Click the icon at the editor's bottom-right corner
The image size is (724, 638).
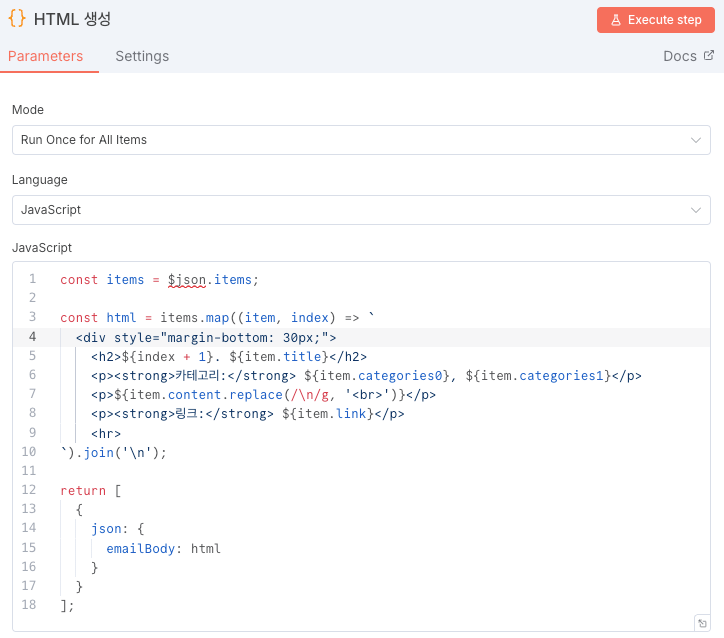click(702, 623)
